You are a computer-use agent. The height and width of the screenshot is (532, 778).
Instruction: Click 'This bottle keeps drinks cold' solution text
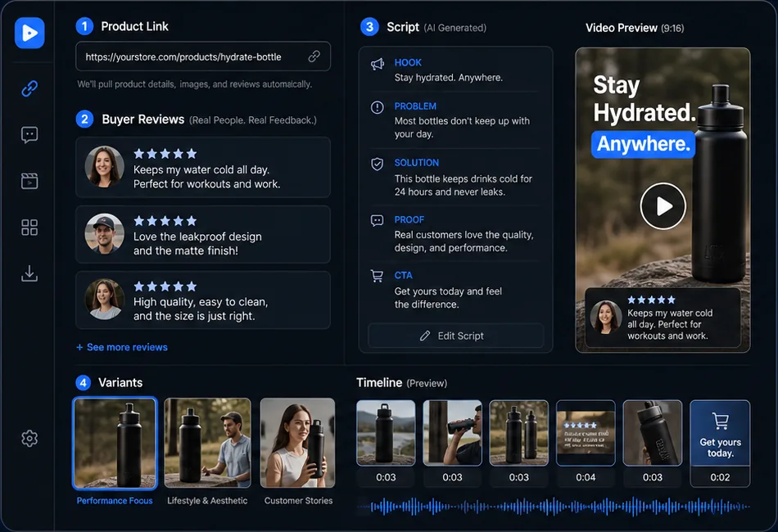pos(464,185)
